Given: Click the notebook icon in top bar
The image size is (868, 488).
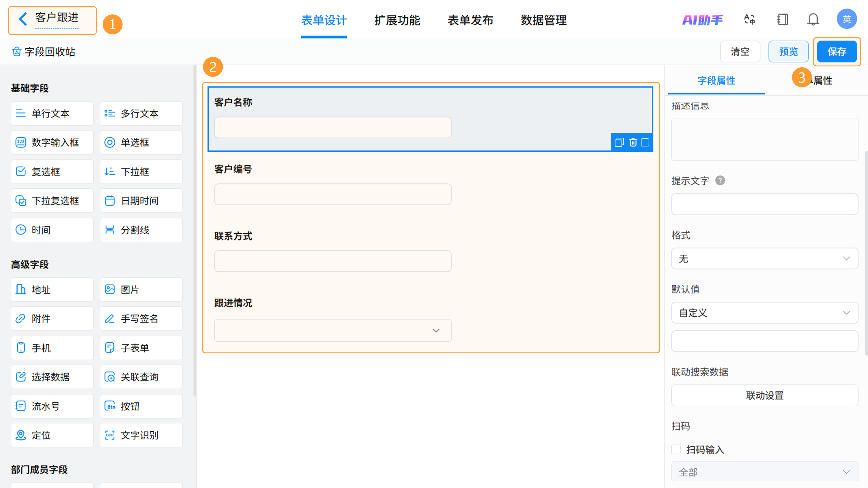Looking at the screenshot, I should [x=782, y=19].
